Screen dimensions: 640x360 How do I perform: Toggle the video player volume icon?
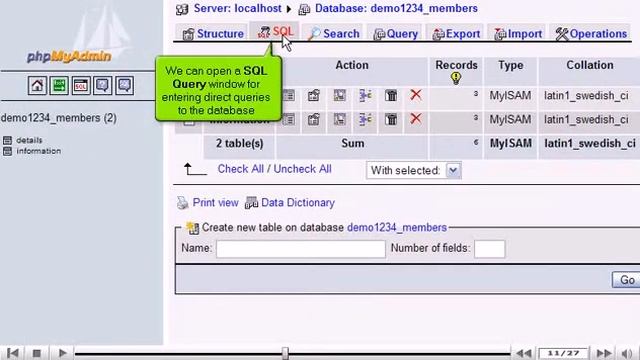tap(627, 353)
